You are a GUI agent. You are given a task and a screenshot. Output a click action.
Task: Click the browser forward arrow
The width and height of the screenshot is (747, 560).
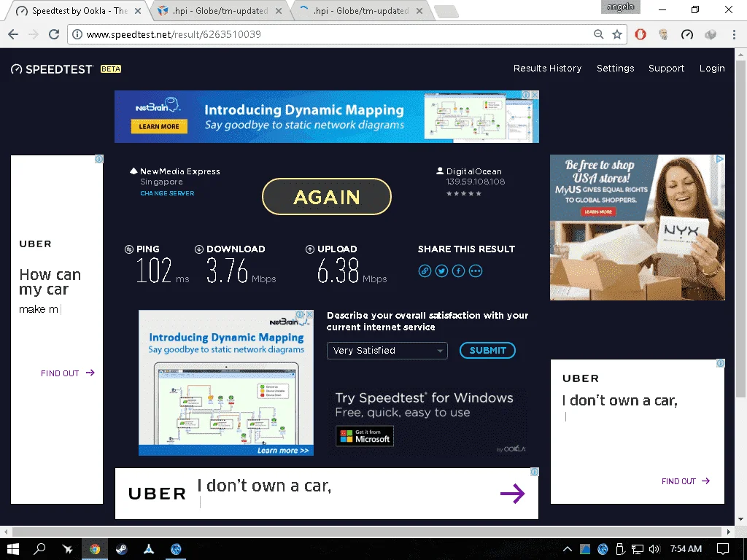(34, 34)
